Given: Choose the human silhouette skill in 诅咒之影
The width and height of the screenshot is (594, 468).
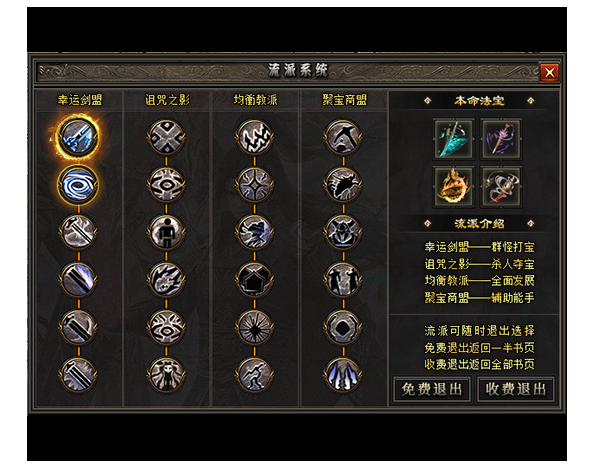Looking at the screenshot, I should coord(166,232).
